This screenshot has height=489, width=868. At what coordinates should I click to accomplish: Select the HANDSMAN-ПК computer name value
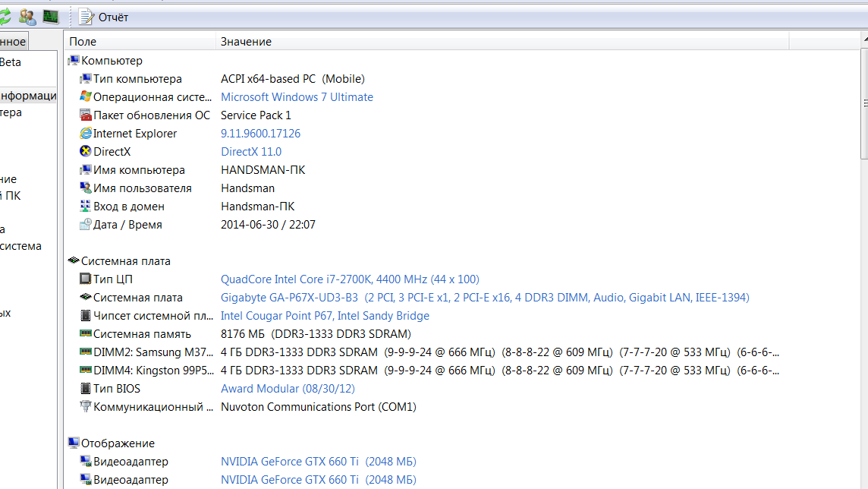pyautogui.click(x=263, y=170)
